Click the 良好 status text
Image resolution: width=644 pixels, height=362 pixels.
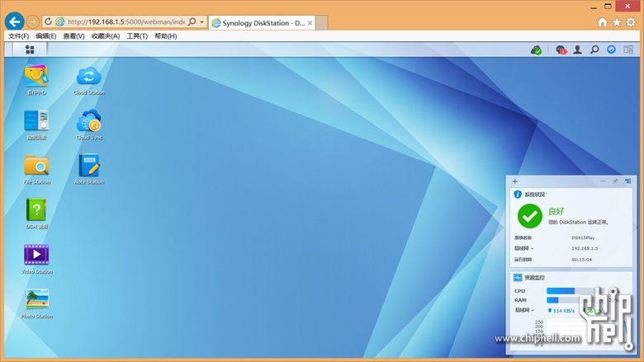tap(556, 212)
